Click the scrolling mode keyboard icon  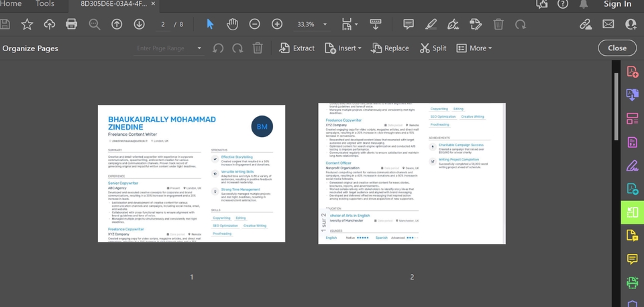click(376, 24)
